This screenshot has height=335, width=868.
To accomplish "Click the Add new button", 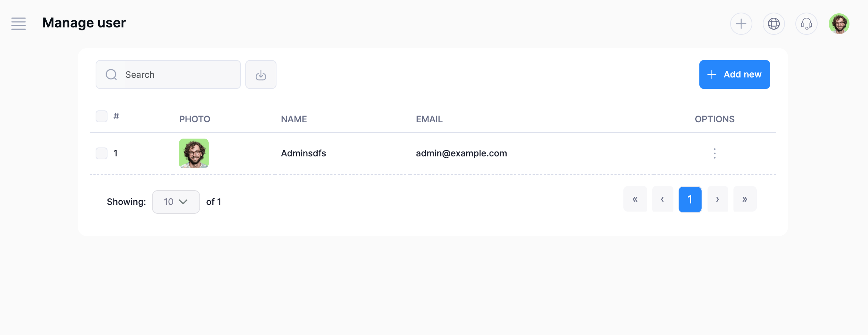I will [x=734, y=74].
